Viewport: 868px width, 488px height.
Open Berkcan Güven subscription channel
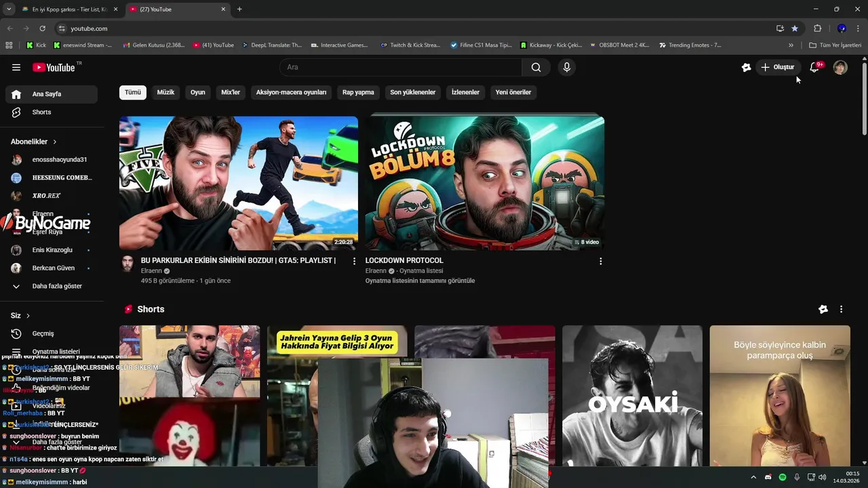[52, 268]
